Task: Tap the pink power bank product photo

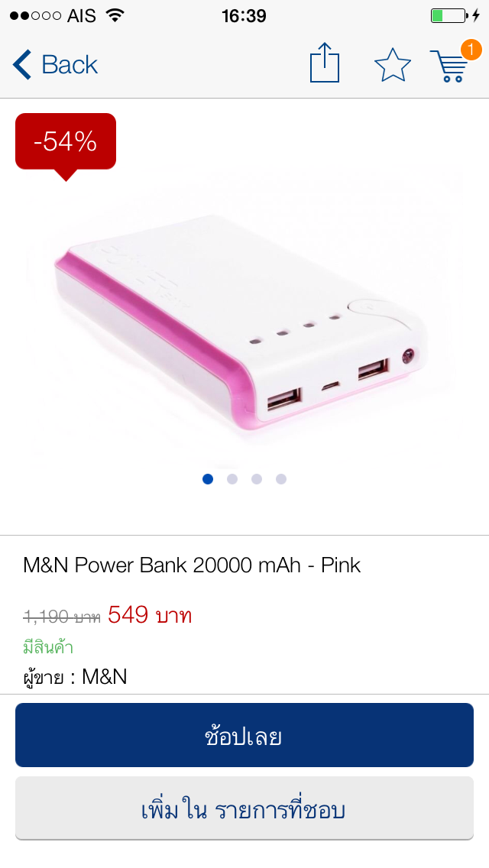Action: (241, 324)
